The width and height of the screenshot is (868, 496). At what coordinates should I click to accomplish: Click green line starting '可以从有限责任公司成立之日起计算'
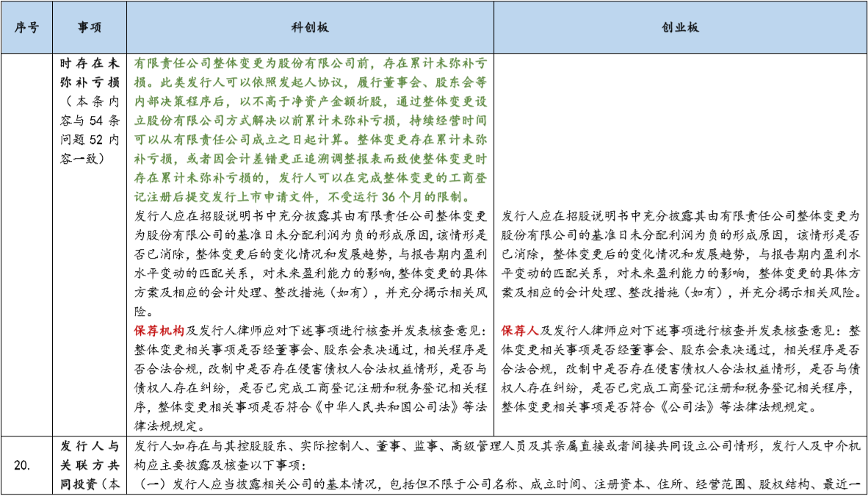(x=310, y=140)
